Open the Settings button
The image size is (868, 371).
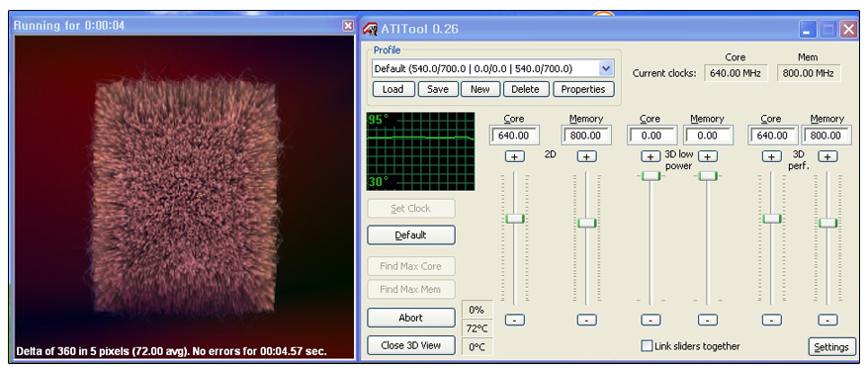[831, 347]
